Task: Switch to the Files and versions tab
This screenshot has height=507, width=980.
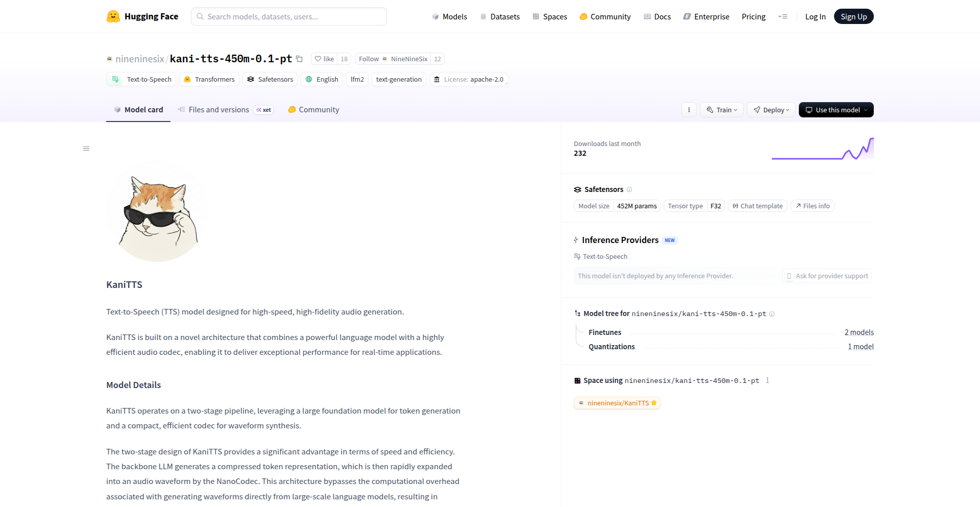Action: point(214,110)
